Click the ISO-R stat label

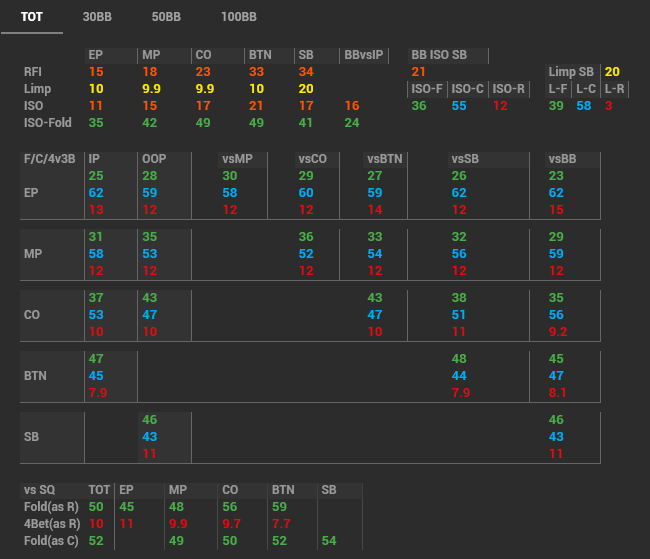coord(508,89)
